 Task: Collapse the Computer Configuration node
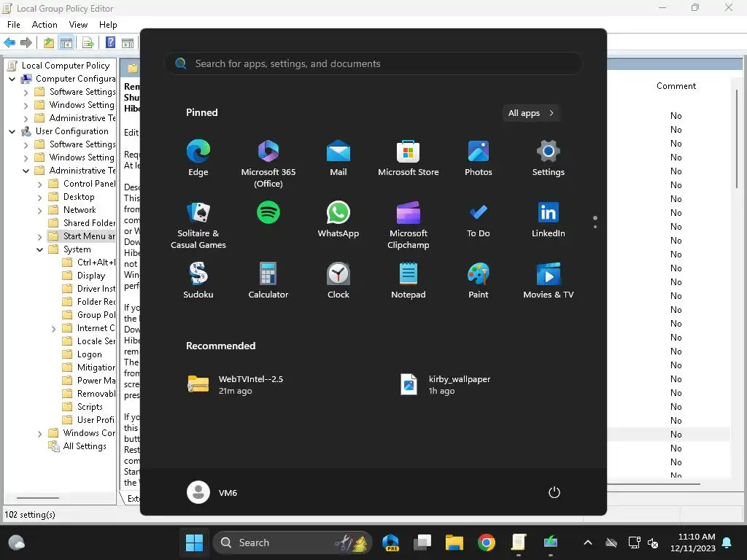(x=12, y=79)
